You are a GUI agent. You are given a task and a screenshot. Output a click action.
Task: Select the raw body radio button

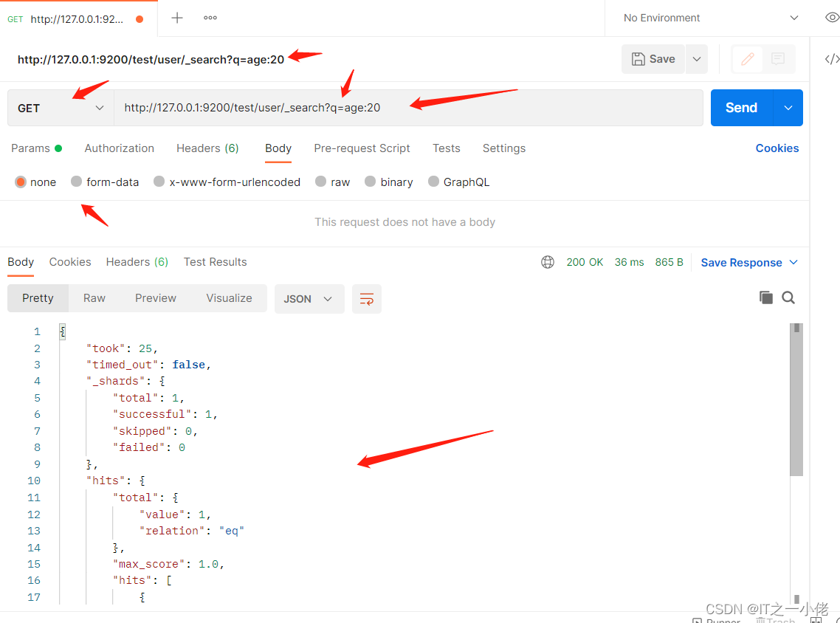coord(320,182)
